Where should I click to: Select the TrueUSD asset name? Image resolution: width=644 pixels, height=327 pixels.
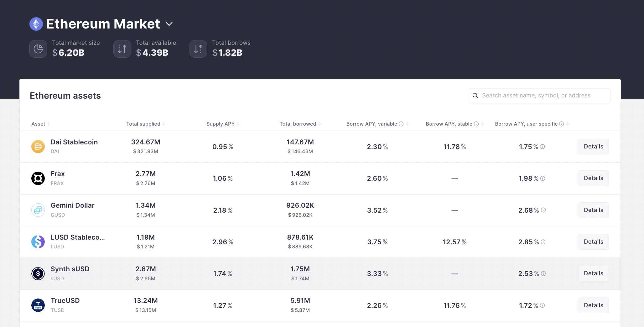tap(65, 301)
